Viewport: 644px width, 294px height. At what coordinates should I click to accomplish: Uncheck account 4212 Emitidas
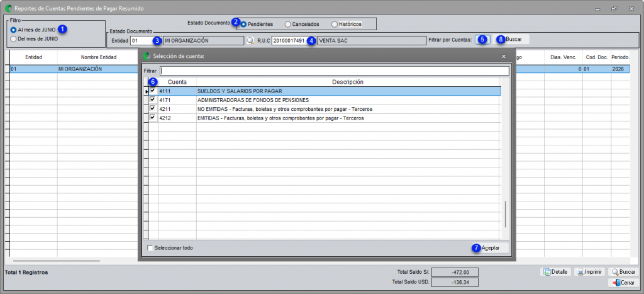(x=153, y=118)
